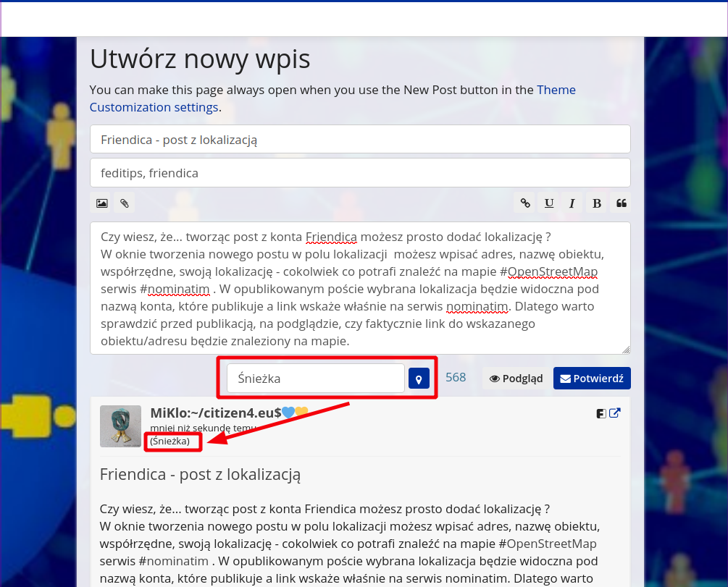Click the insert link chain icon

coord(526,203)
